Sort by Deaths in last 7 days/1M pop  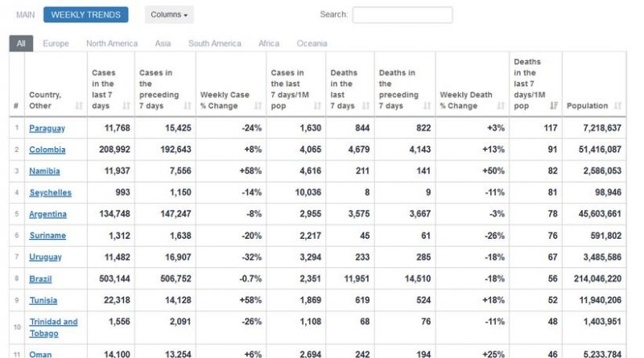click(x=553, y=106)
